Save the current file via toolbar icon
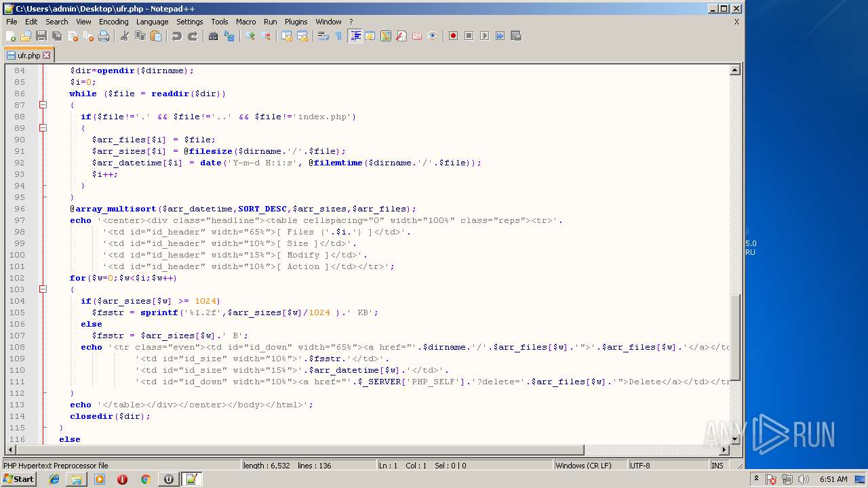This screenshot has height=488, width=868. pyautogui.click(x=41, y=36)
